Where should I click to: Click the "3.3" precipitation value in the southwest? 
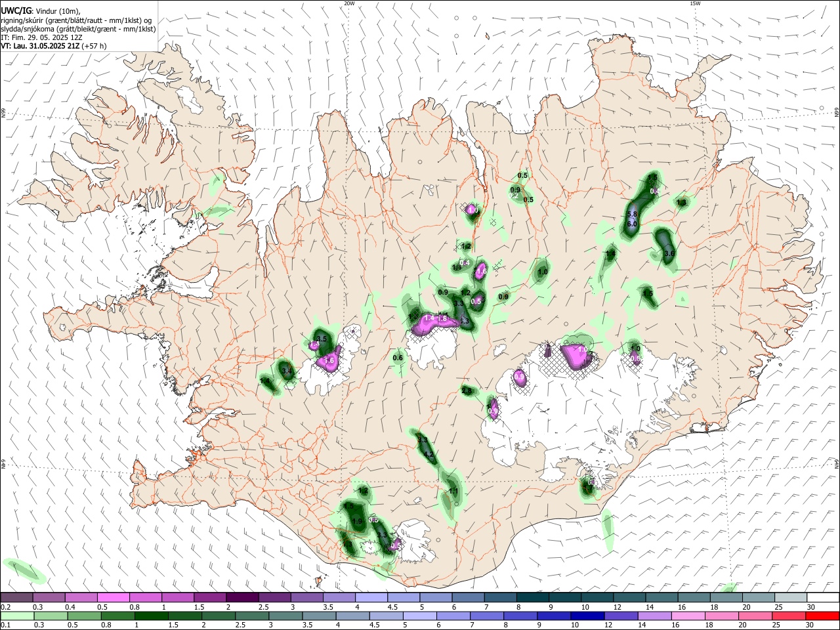pyautogui.click(x=383, y=535)
